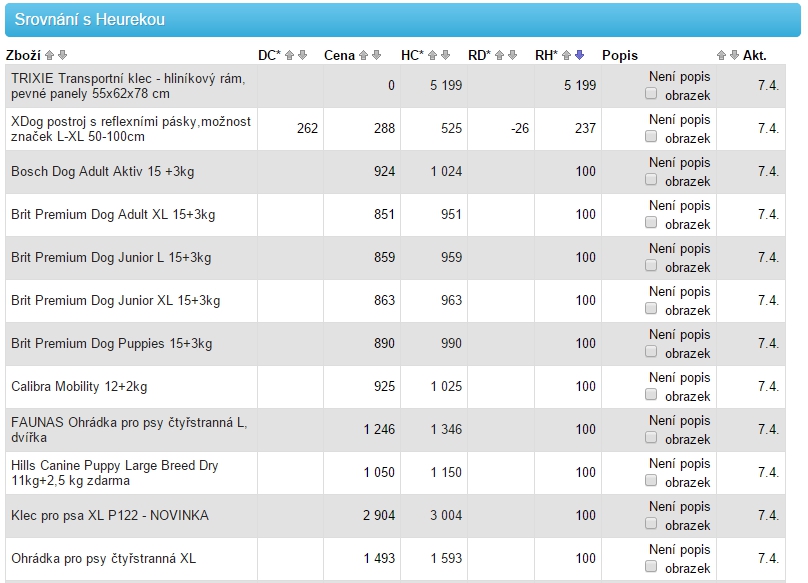This screenshot has width=808, height=583.
Task: Select obrazek checkbox for Brit Premium Junior XL
Action: click(x=652, y=309)
